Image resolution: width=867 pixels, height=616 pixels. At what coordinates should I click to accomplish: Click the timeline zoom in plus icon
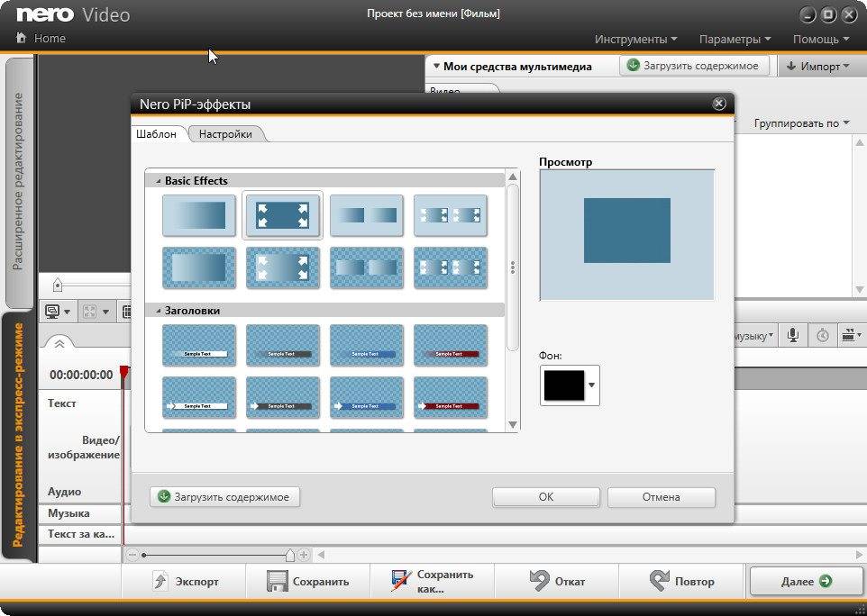(x=304, y=555)
